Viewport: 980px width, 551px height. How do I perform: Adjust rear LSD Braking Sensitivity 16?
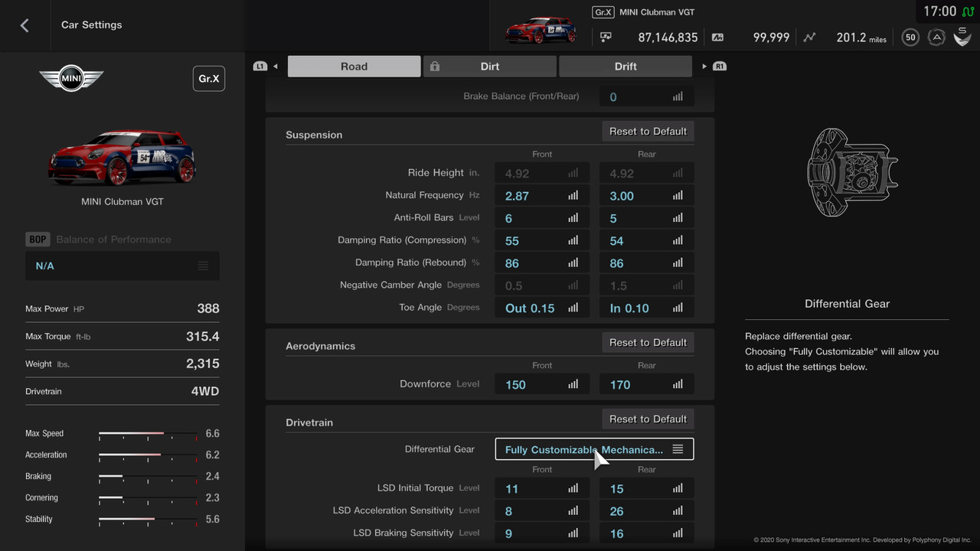[x=647, y=533]
